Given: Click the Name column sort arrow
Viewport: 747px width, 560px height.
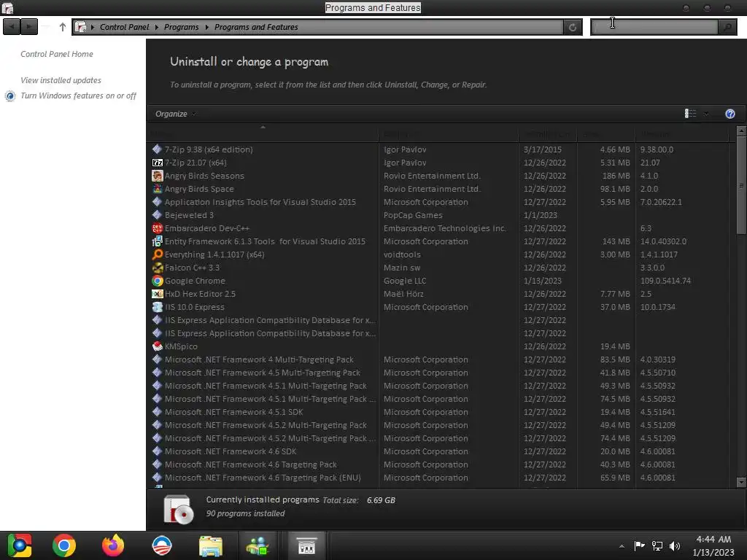Looking at the screenshot, I should tap(263, 127).
